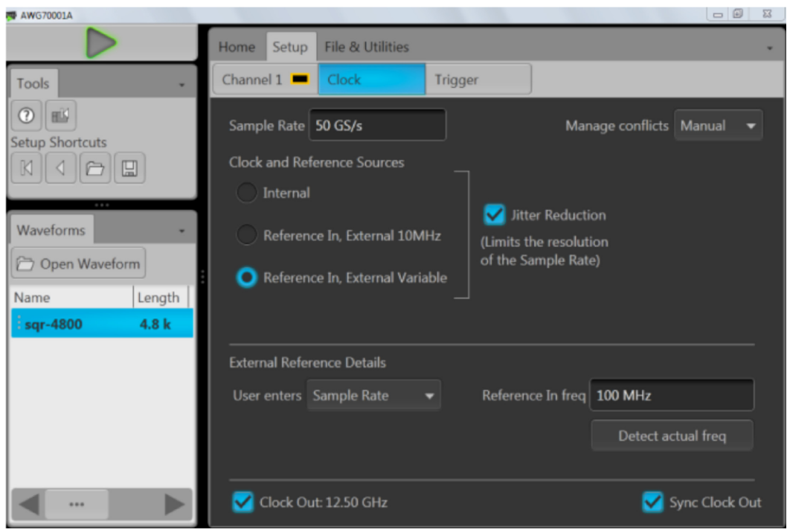
Task: Open the Manage conflicts dropdown
Action: point(718,126)
